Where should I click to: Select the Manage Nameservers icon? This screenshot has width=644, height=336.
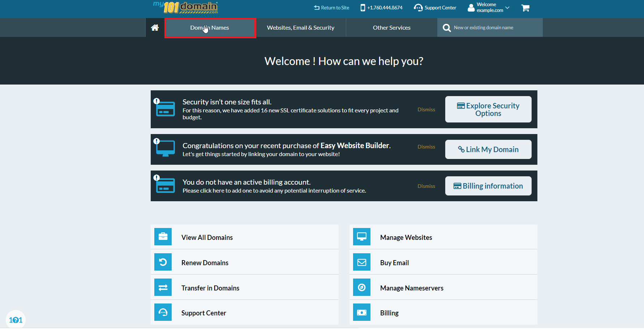[361, 287]
